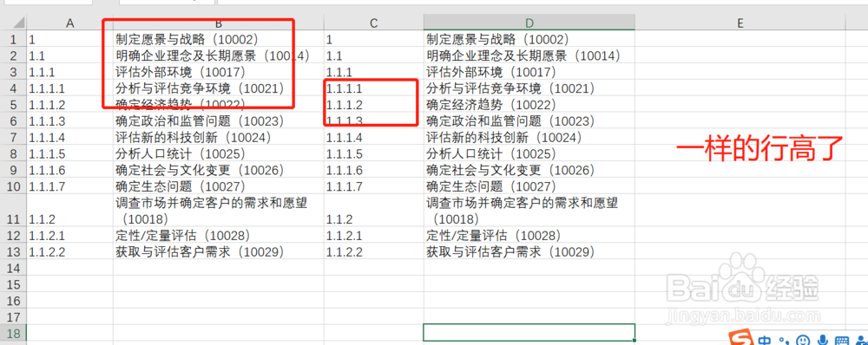This screenshot has height=345, width=868.
Task: Click cell C8 containing 1.1.1.5
Action: (x=373, y=153)
